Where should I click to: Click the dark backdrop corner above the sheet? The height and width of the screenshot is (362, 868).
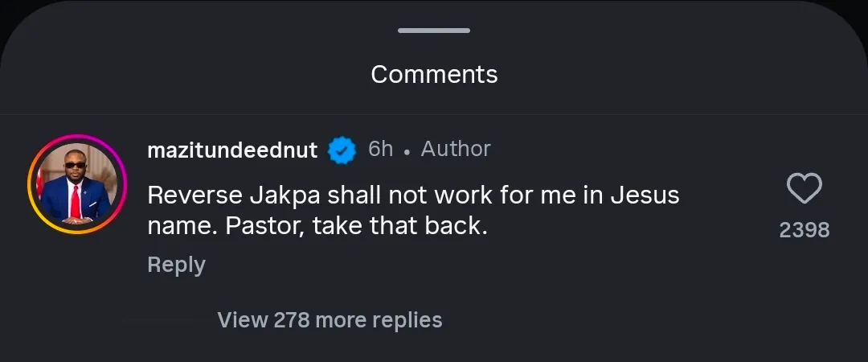[x=12, y=12]
